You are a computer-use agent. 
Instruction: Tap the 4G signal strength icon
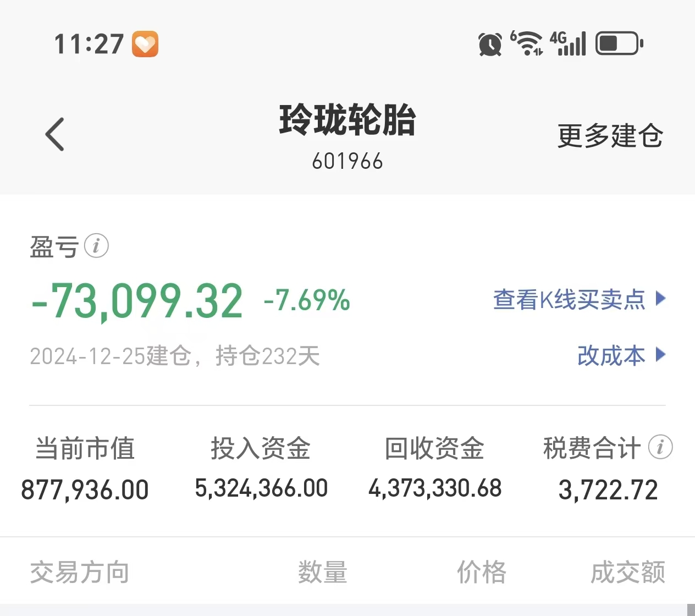click(x=568, y=43)
